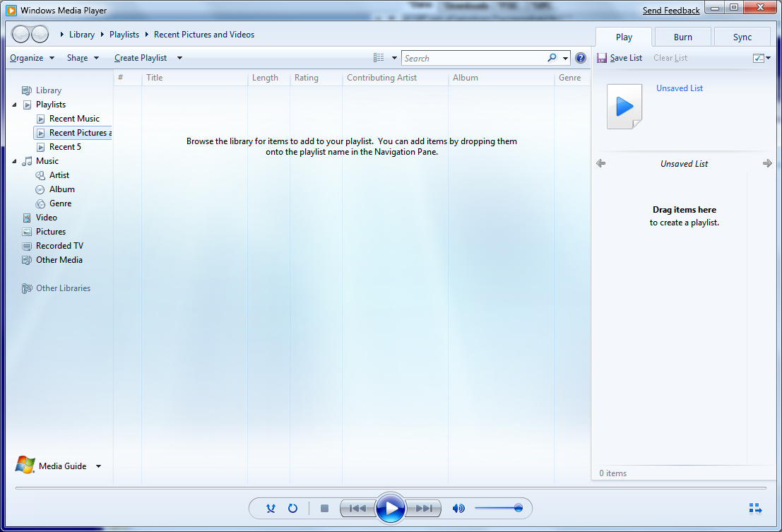Click the Clear List button
Screen dimensions: 782x532
670,58
